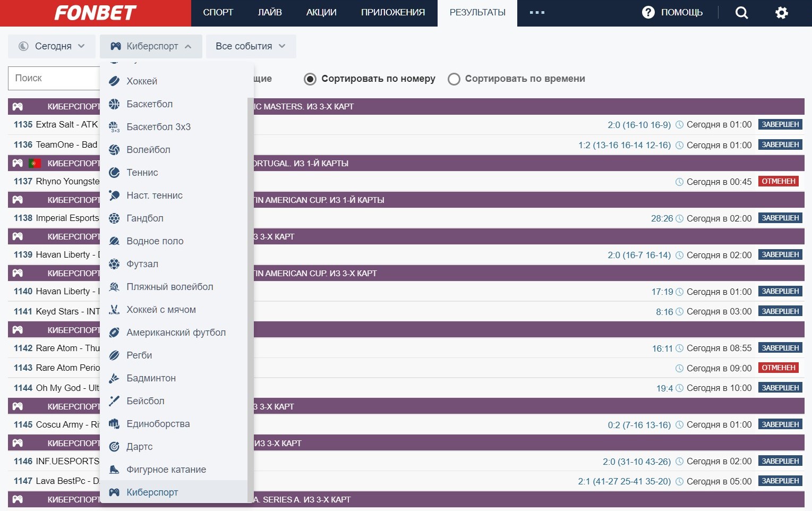
Task: Click the badminton shuttlecock icon
Action: 114,378
